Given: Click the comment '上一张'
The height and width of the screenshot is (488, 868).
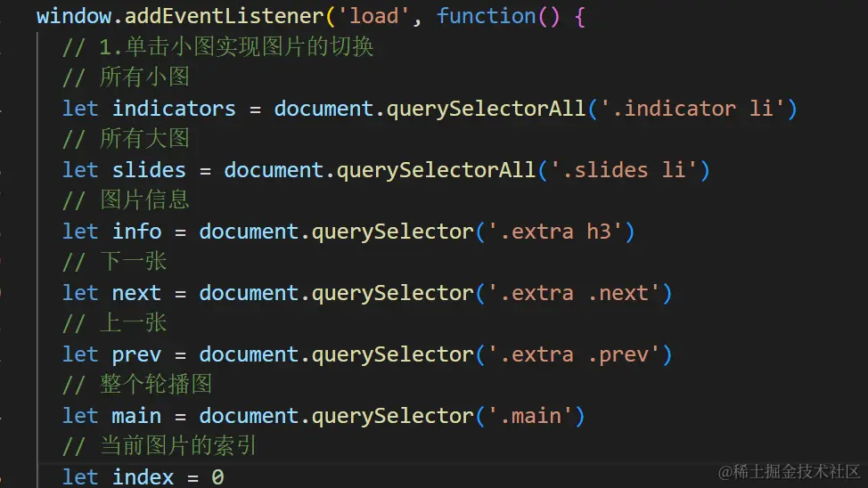Looking at the screenshot, I should coord(134,323).
